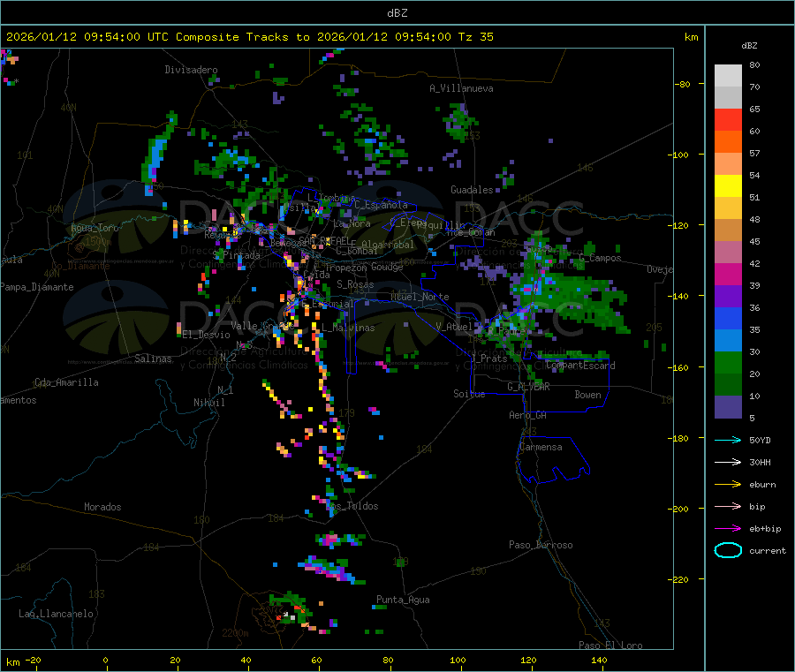Image resolution: width=795 pixels, height=672 pixels.
Task: Select the light blue swatch in the dBZ scale
Action: (728, 341)
